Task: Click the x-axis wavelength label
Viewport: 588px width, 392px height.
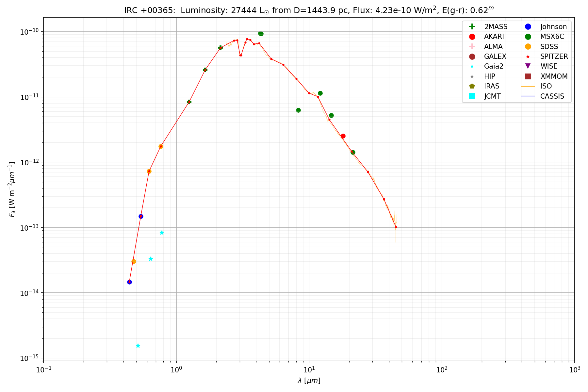Action: tap(309, 381)
